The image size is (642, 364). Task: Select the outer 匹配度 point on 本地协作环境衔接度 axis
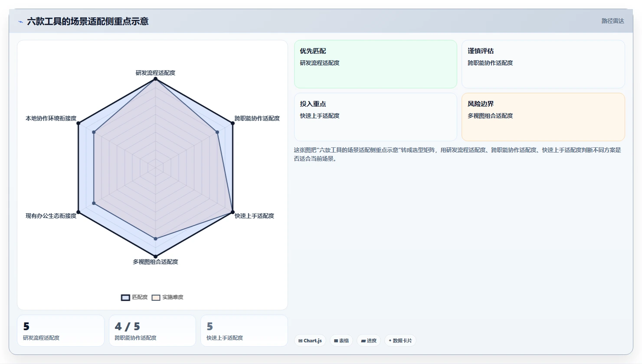(x=79, y=123)
